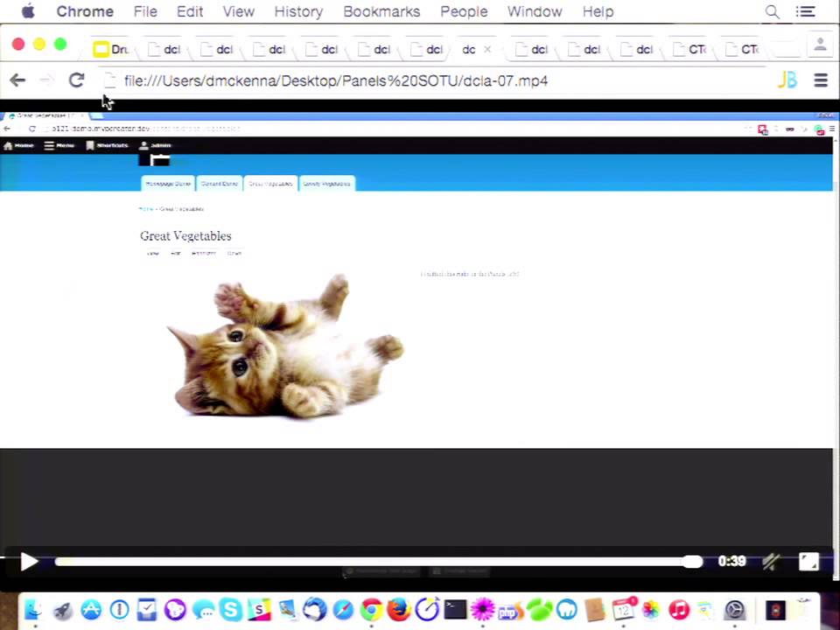Open Terminal from the dock
This screenshot has width=840, height=630.
(x=455, y=609)
